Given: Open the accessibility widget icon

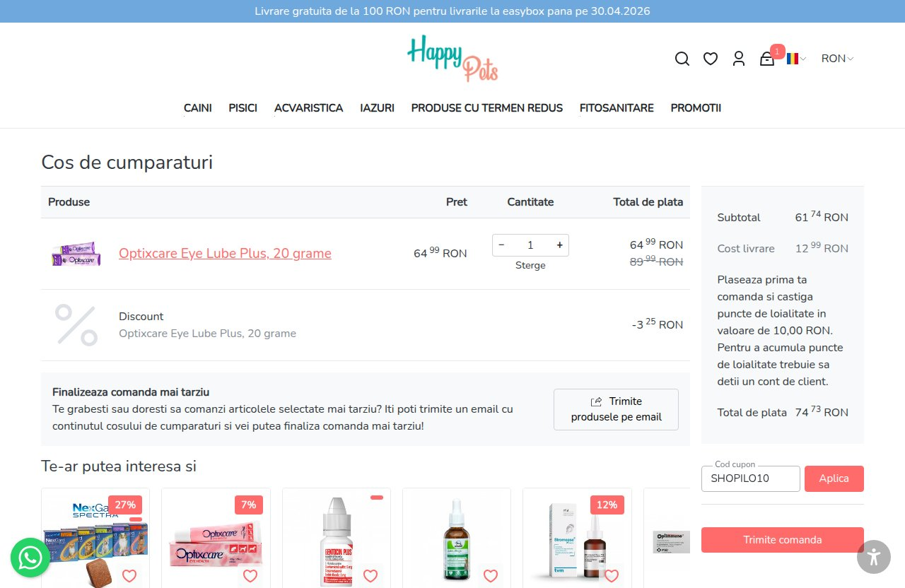Looking at the screenshot, I should pyautogui.click(x=874, y=557).
